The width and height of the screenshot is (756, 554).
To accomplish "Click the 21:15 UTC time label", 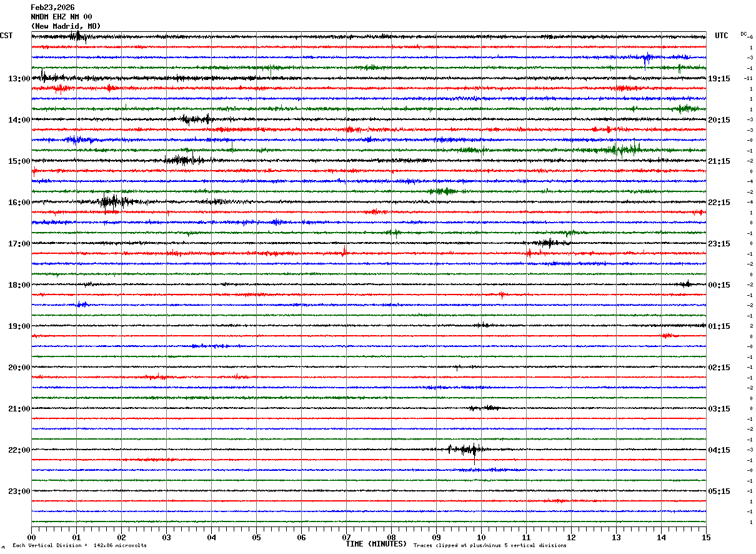I will click(x=719, y=161).
